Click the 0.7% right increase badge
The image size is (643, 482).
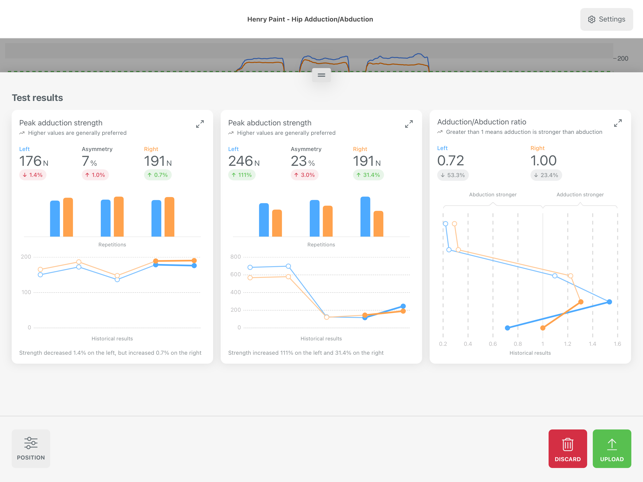tap(157, 175)
